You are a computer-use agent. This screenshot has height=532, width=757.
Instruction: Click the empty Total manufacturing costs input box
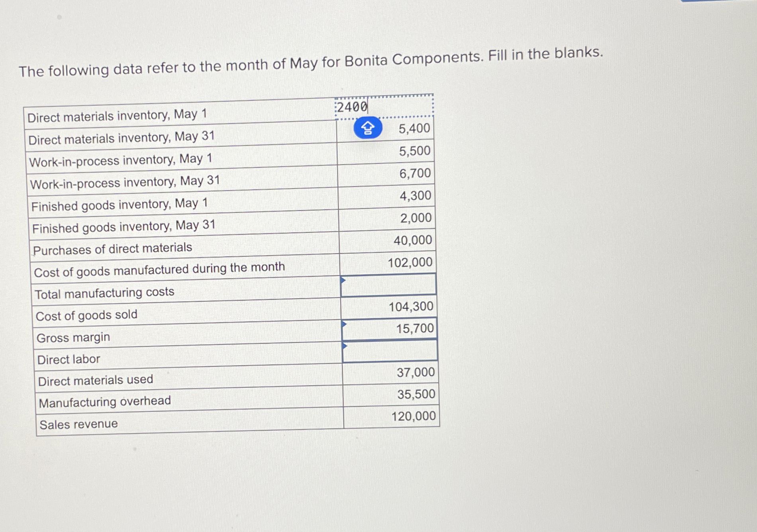click(388, 285)
